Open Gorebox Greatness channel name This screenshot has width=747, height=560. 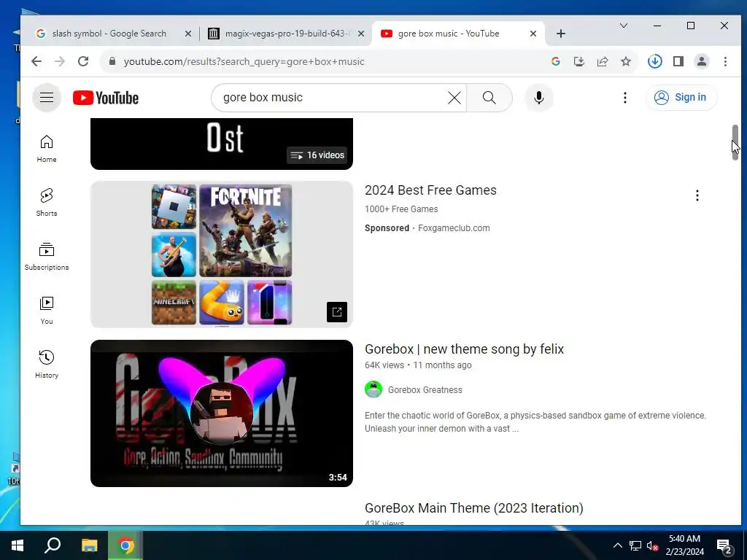(x=425, y=390)
